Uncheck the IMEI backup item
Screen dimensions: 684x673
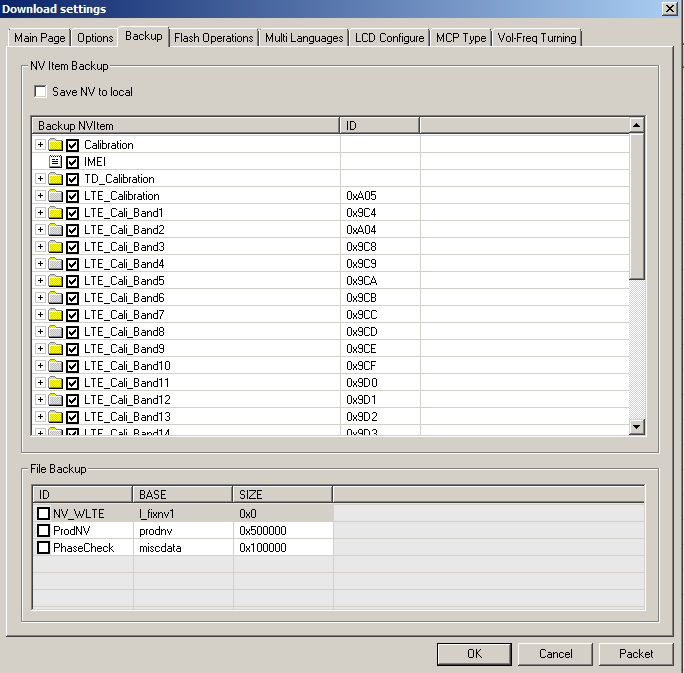pyautogui.click(x=72, y=162)
